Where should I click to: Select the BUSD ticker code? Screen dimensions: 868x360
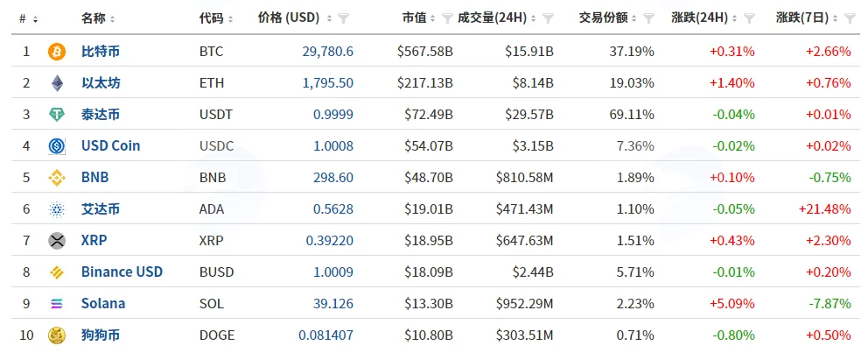pyautogui.click(x=216, y=272)
